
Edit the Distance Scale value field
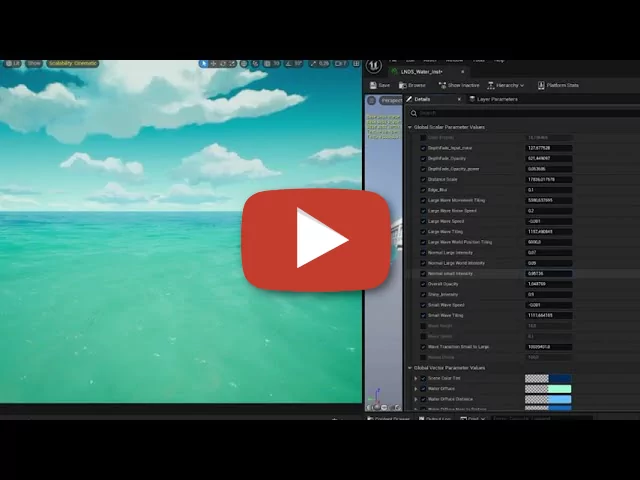coord(548,180)
